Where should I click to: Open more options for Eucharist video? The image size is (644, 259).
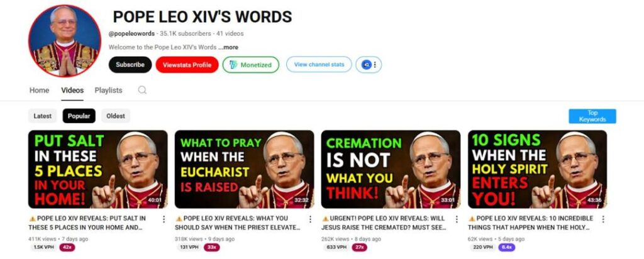point(310,219)
